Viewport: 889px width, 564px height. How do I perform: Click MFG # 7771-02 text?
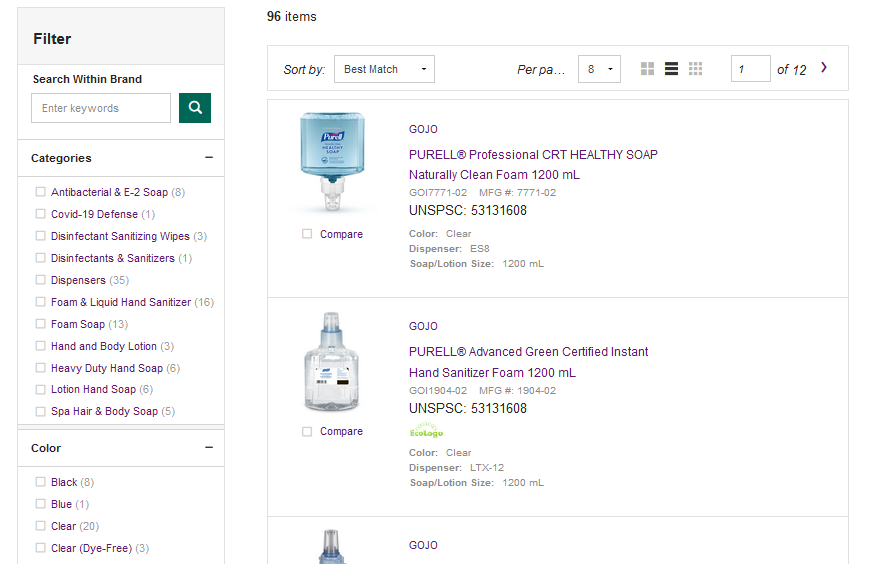[517, 193]
